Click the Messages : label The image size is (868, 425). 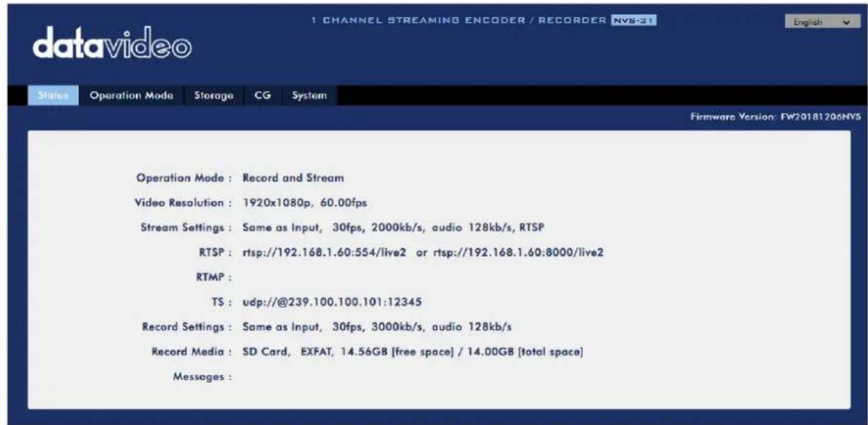[x=202, y=377]
